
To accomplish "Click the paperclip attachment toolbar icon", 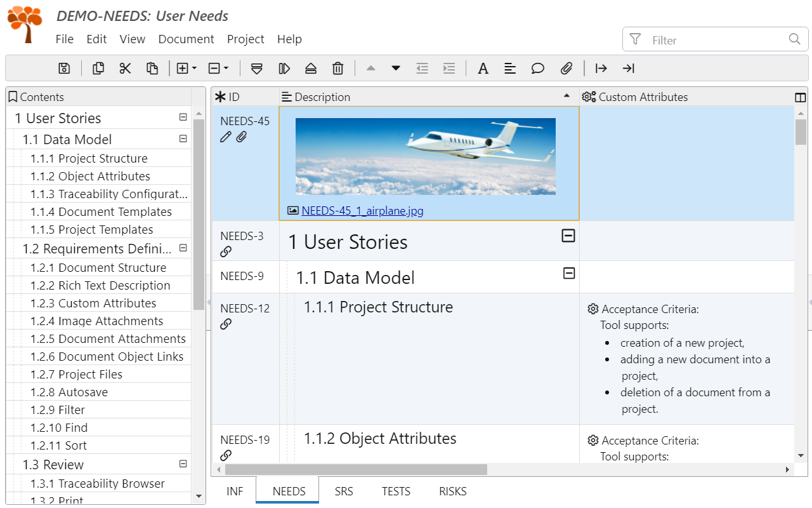I will 566,69.
